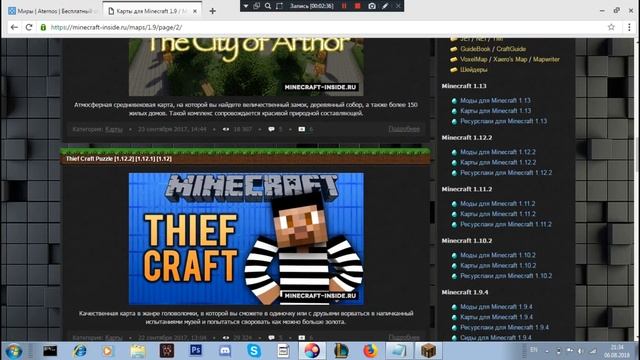Open the CraftGuide sidebar link
The height and width of the screenshot is (360, 640).
click(x=511, y=49)
